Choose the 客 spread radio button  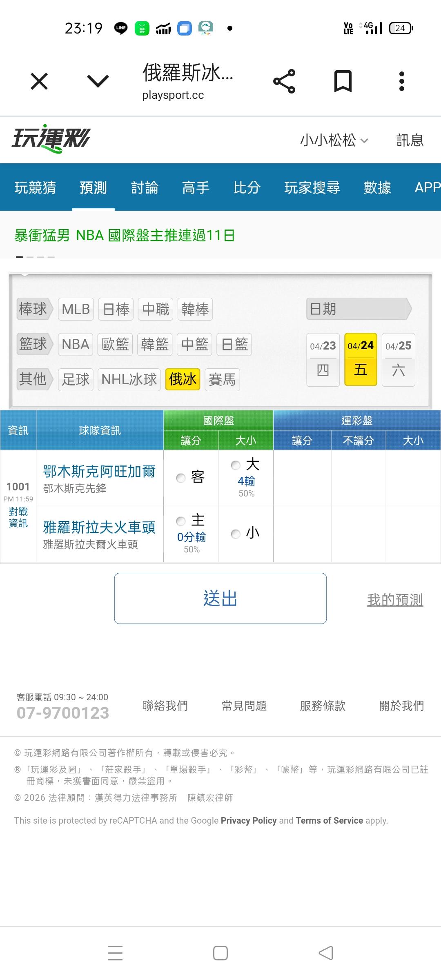click(x=181, y=478)
